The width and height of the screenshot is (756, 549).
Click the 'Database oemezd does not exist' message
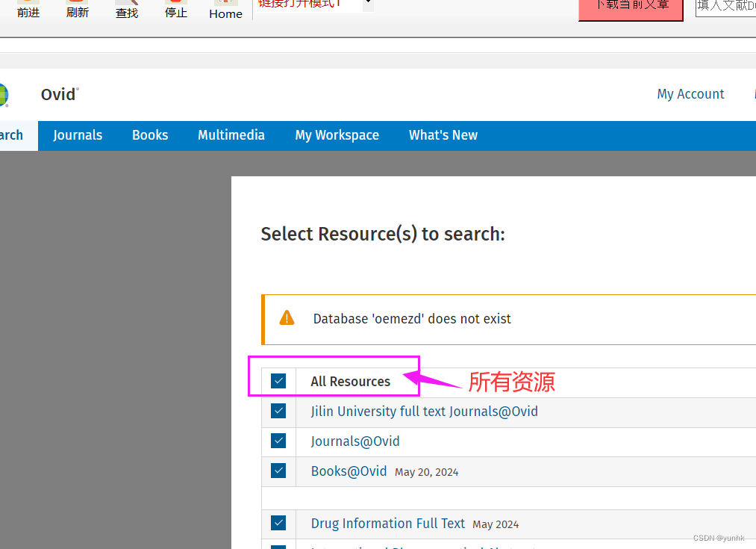click(x=412, y=319)
